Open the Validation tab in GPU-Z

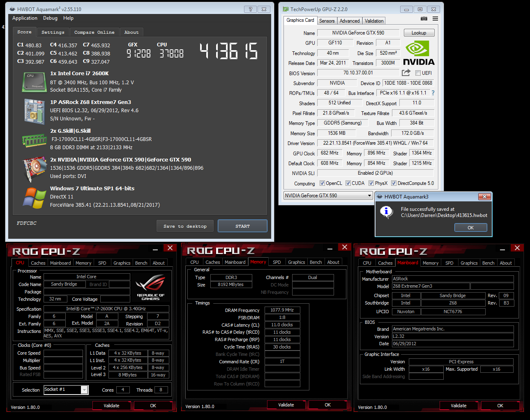pos(374,21)
